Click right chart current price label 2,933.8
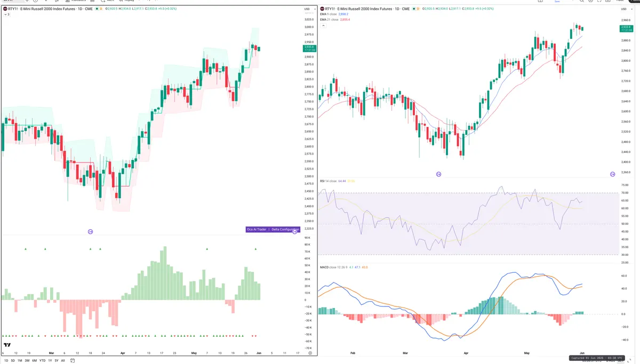 tap(626, 28)
